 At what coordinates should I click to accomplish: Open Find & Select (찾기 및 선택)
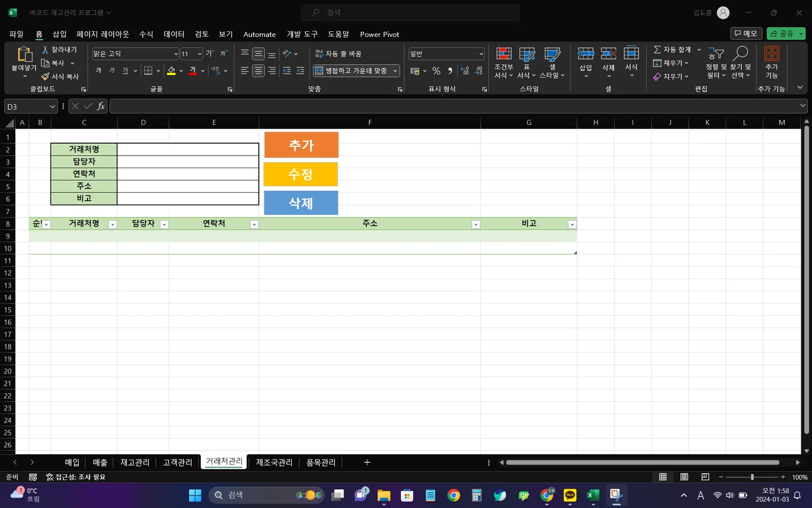tap(740, 63)
